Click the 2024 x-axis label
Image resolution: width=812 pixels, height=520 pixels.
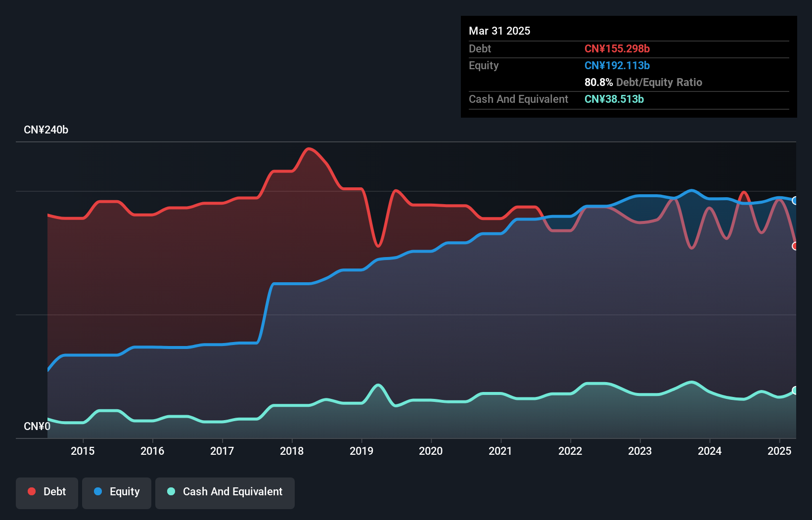coord(710,451)
